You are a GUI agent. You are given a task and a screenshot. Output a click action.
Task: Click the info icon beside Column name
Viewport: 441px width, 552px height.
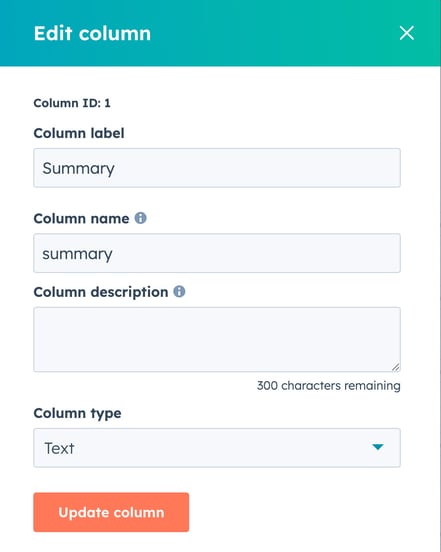click(140, 218)
